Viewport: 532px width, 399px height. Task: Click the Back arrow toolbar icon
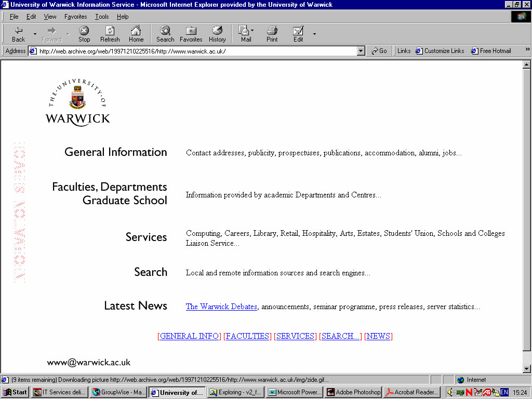coord(18,31)
